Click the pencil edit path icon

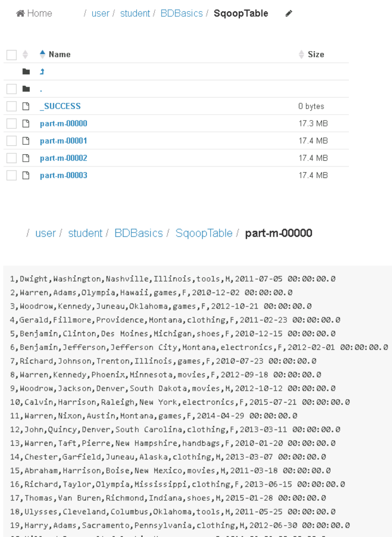(289, 14)
